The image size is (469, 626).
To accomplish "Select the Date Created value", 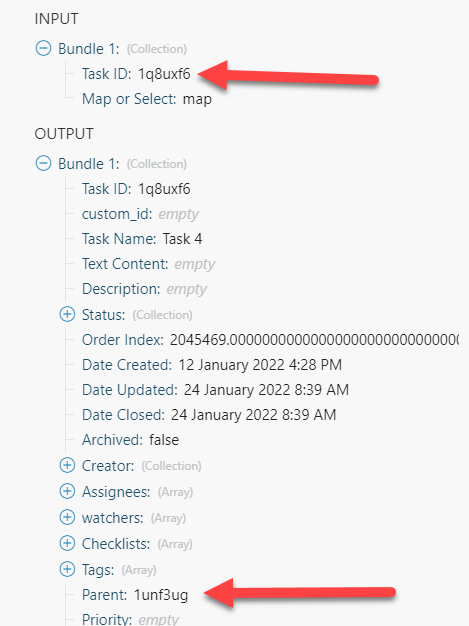I will pos(260,365).
